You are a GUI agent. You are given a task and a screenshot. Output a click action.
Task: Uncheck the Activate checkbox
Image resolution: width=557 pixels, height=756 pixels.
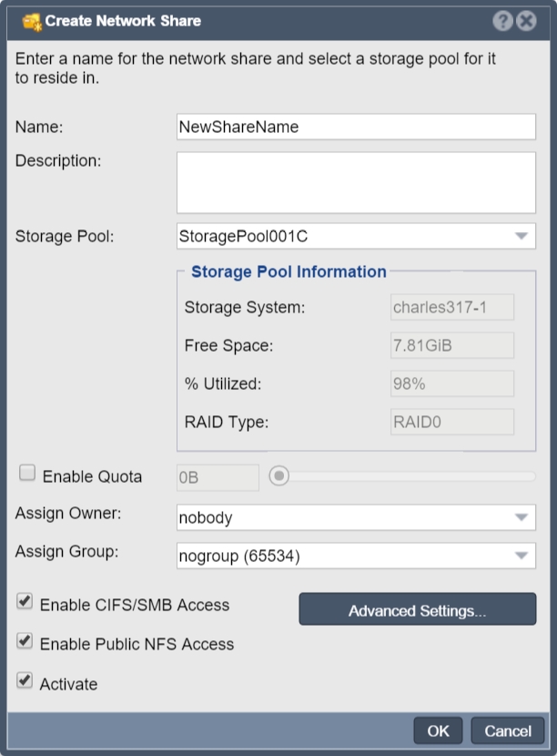coord(25,680)
